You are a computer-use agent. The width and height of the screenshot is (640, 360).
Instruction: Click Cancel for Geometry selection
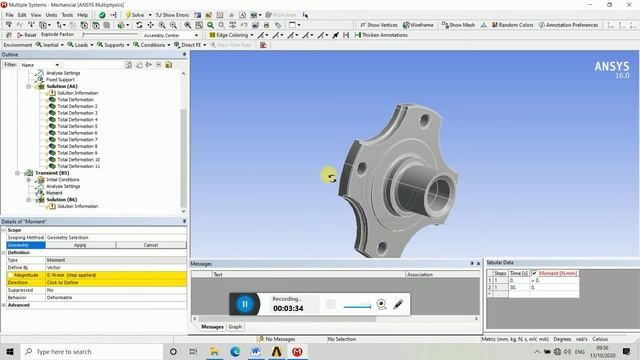pyautogui.click(x=151, y=245)
